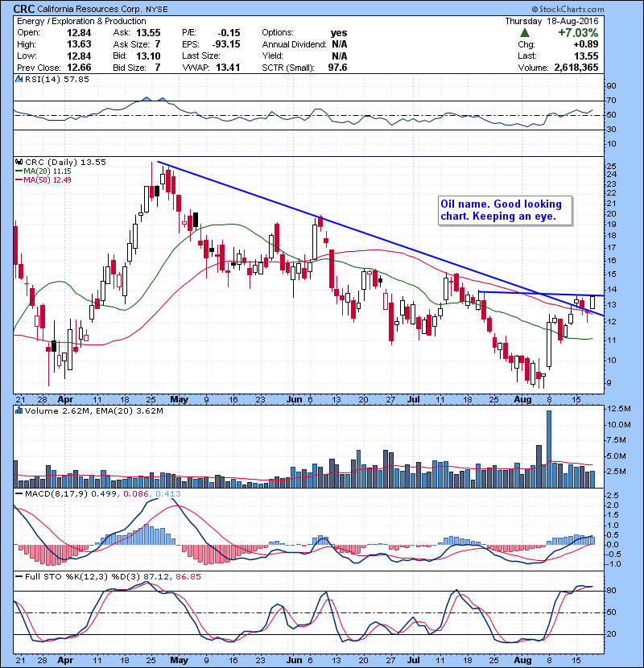Click the Volume 2.62M, EMA(20) 3.62M label
Screen dimensions: 644x668
(x=93, y=410)
